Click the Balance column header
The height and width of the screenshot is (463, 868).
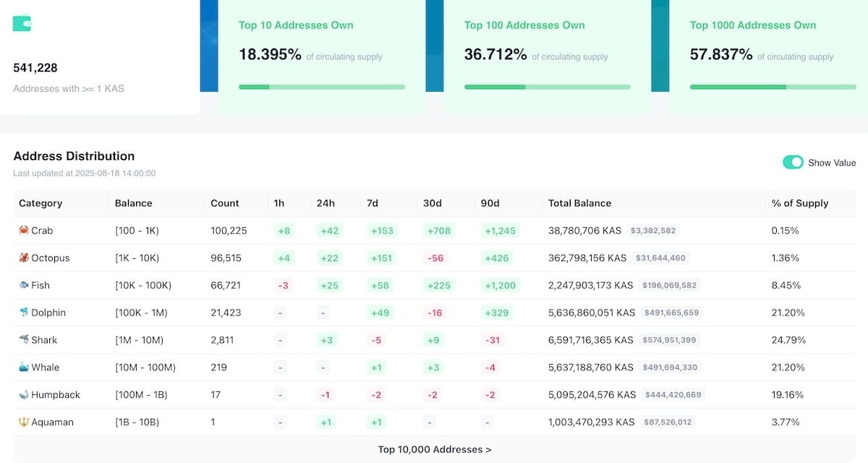[134, 203]
